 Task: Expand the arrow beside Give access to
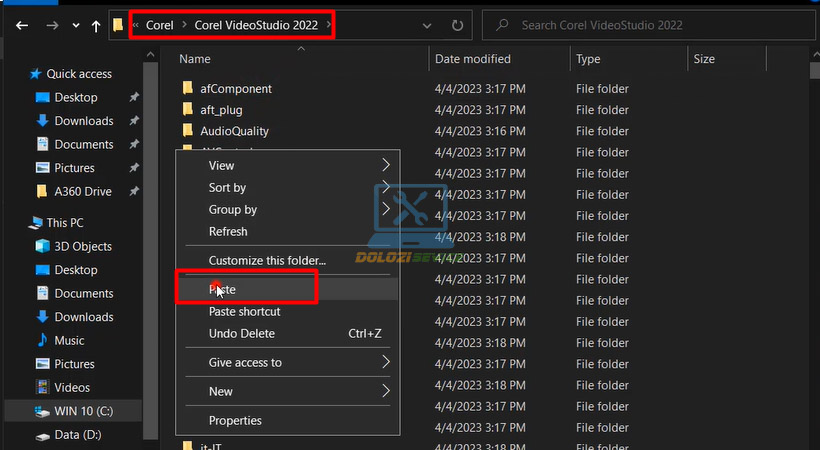(x=386, y=362)
